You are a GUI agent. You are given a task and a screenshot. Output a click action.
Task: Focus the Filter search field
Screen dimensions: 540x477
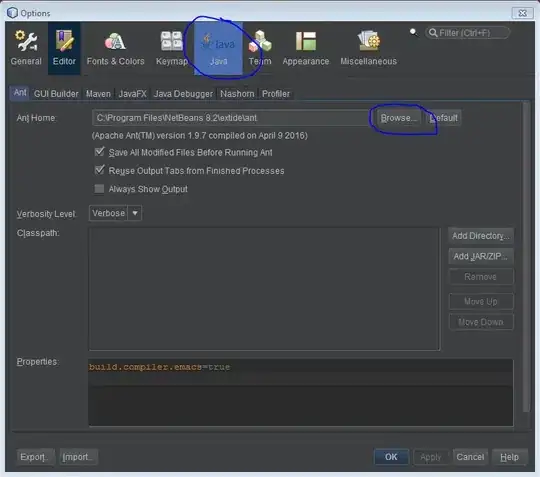click(x=468, y=33)
